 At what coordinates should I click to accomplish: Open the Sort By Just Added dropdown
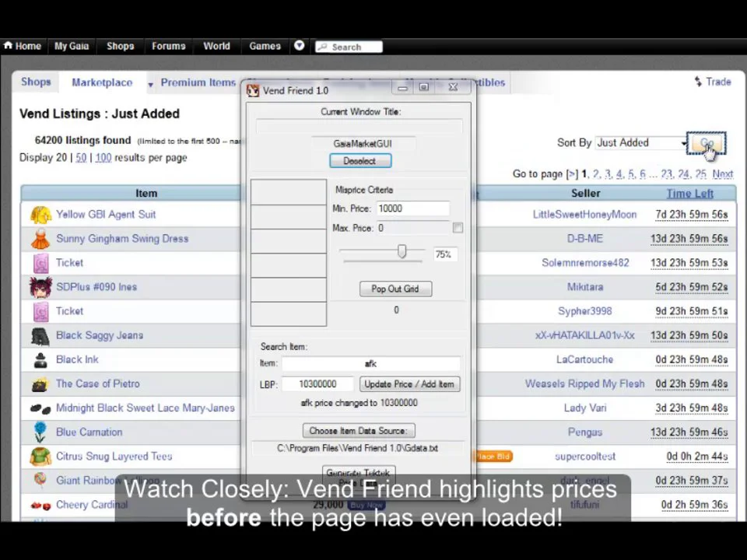tap(641, 143)
